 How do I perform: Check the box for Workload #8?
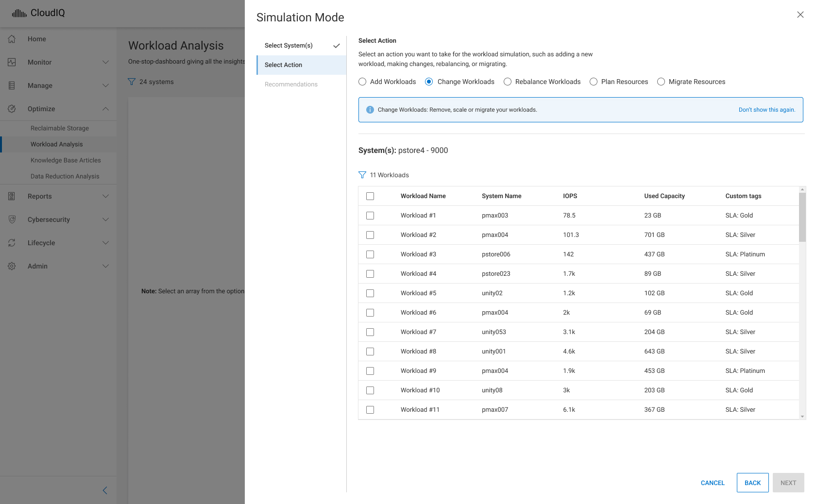[x=370, y=352]
